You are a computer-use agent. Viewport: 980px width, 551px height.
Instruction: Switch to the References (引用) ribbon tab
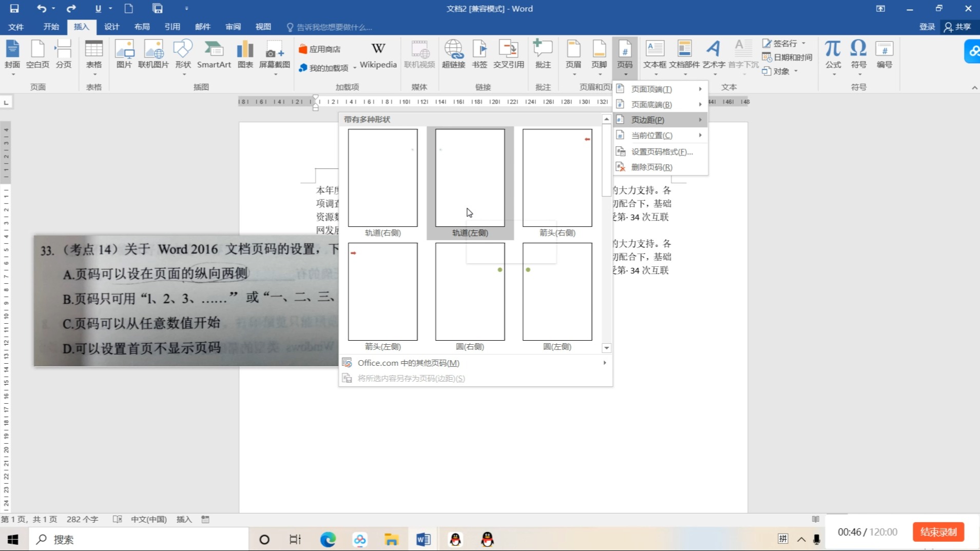click(172, 27)
